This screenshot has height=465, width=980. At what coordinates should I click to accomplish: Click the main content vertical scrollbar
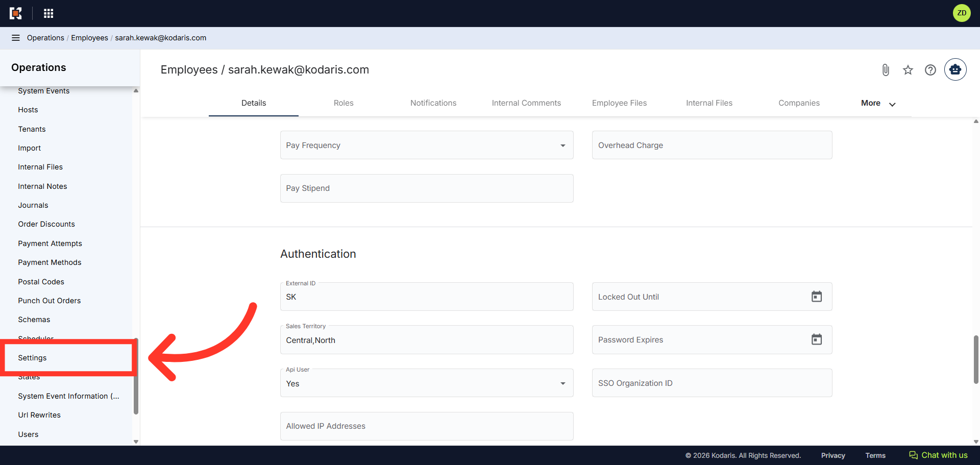(x=976, y=359)
